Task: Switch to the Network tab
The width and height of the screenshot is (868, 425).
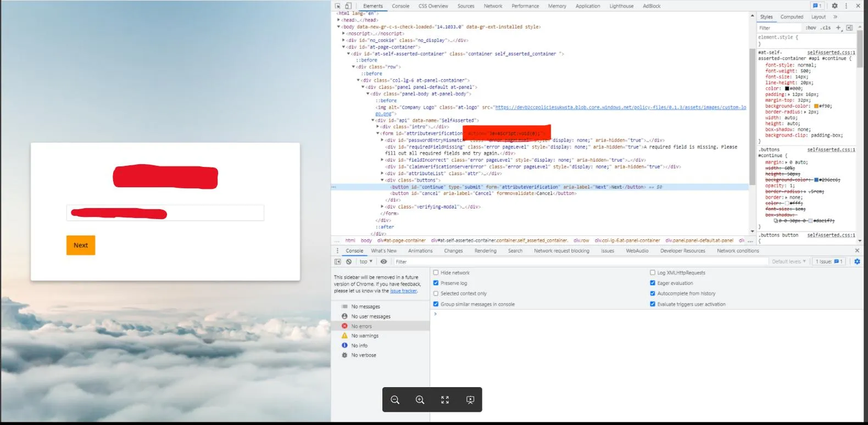Action: (493, 6)
